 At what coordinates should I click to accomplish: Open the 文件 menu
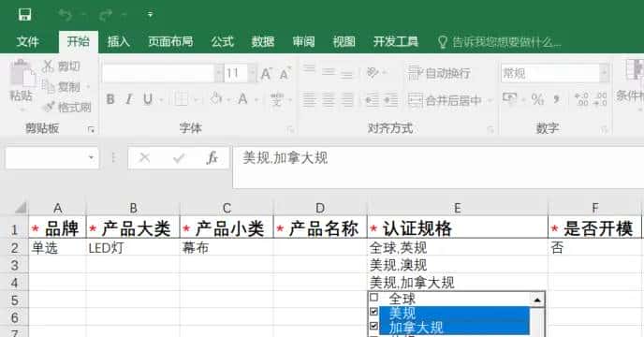click(27, 41)
